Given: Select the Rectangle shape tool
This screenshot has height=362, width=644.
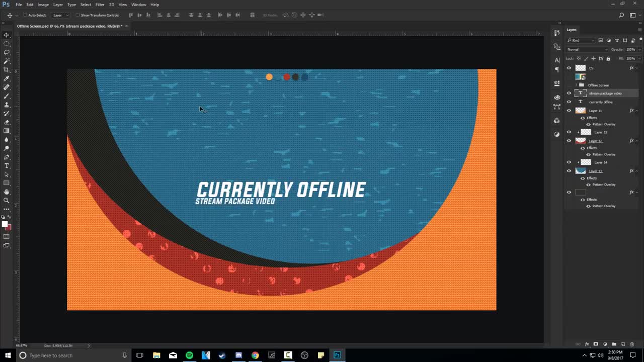Looking at the screenshot, I should point(7,183).
